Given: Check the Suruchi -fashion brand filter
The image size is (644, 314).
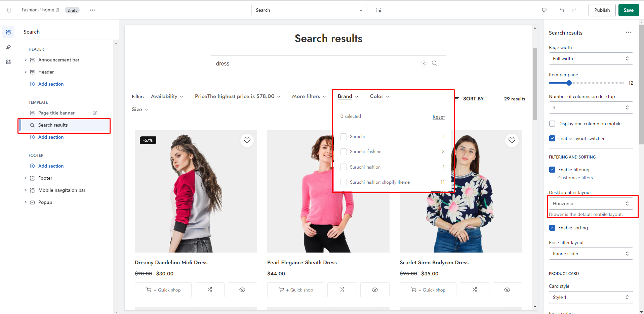Looking at the screenshot, I should [x=344, y=151].
